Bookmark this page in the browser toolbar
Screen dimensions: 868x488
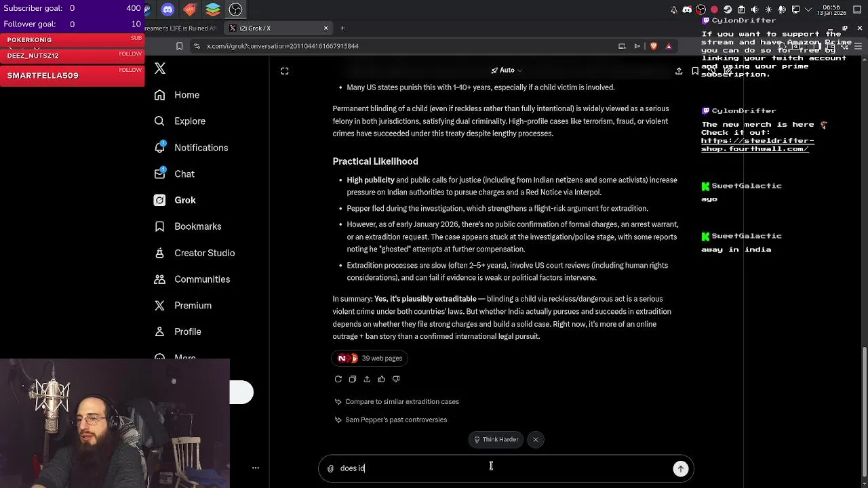pyautogui.click(x=179, y=46)
